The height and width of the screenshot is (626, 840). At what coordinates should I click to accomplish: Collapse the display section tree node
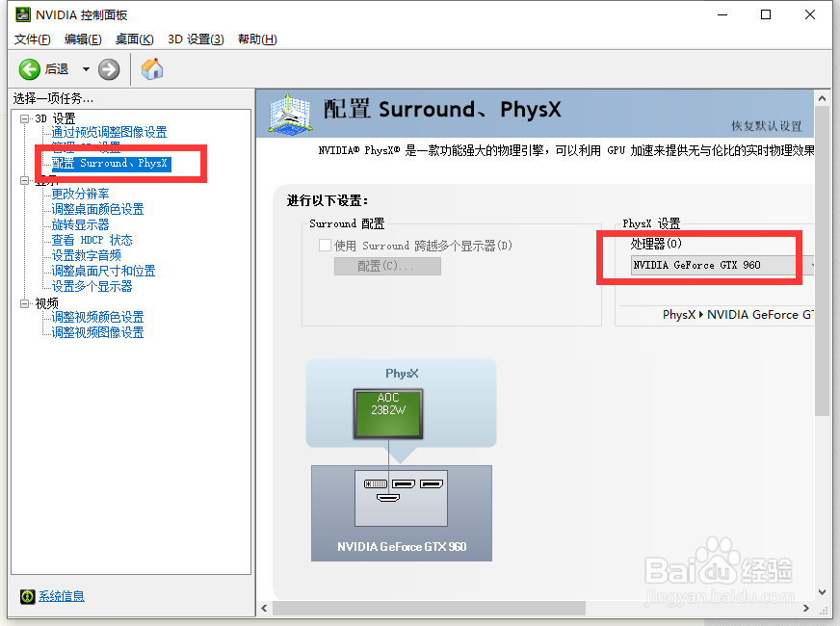click(25, 180)
